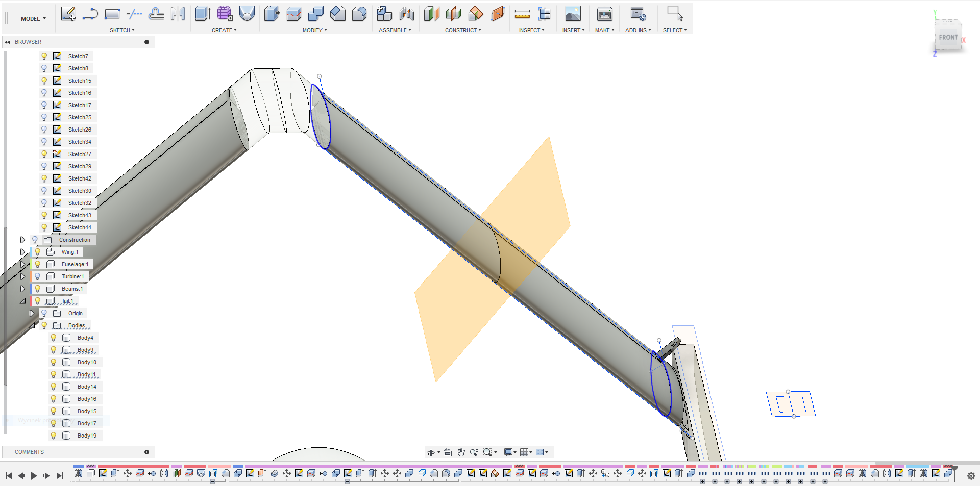The width and height of the screenshot is (980, 486).
Task: Click the New Component icon
Action: [x=384, y=14]
